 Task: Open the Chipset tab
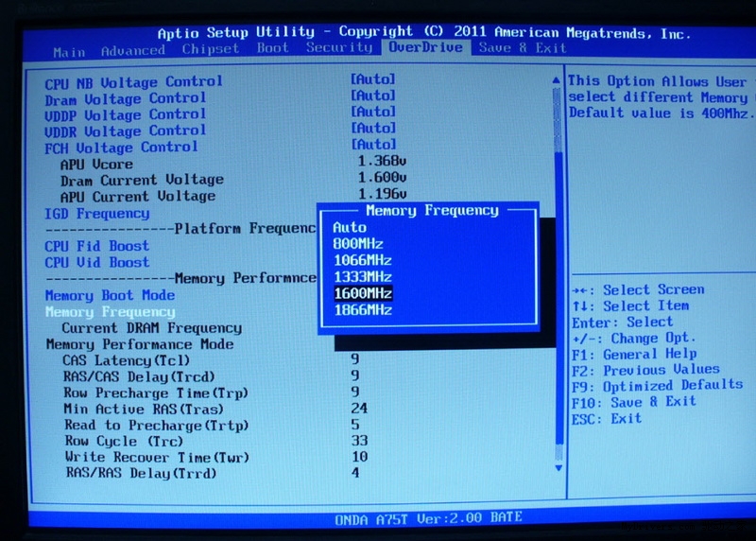click(210, 49)
